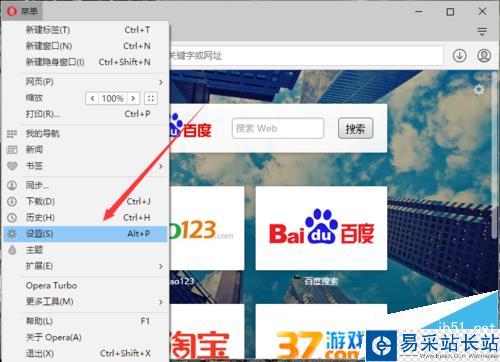Toggle Opera Turbo menu entry
This screenshot has width=500, height=362.
(x=85, y=286)
